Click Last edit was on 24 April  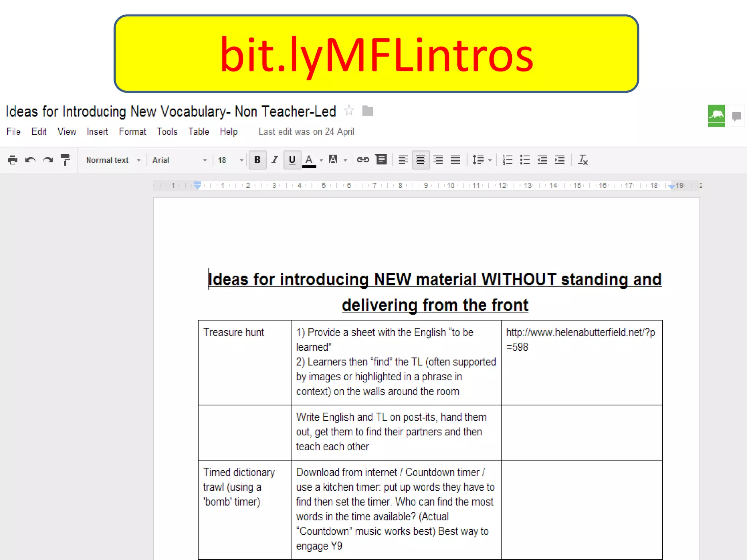306,132
